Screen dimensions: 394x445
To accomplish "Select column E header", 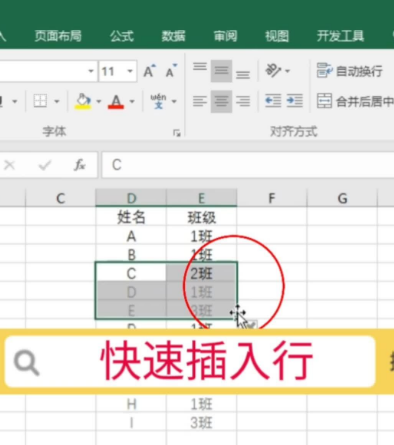I will coord(202,198).
